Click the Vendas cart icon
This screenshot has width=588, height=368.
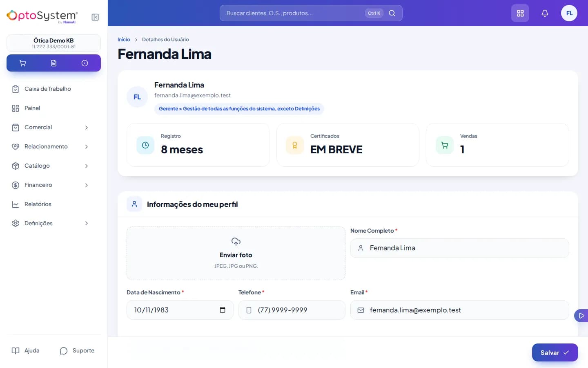[x=445, y=145]
